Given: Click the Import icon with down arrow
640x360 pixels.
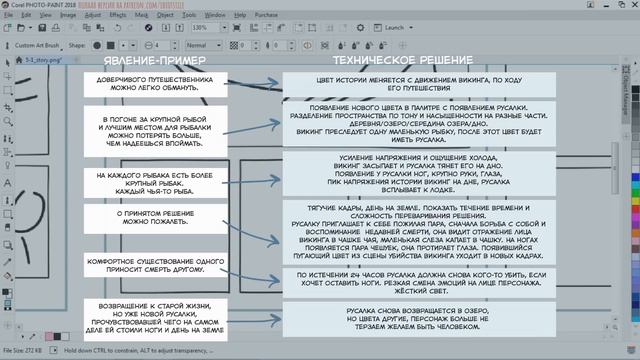Looking at the screenshot, I should [x=166, y=28].
